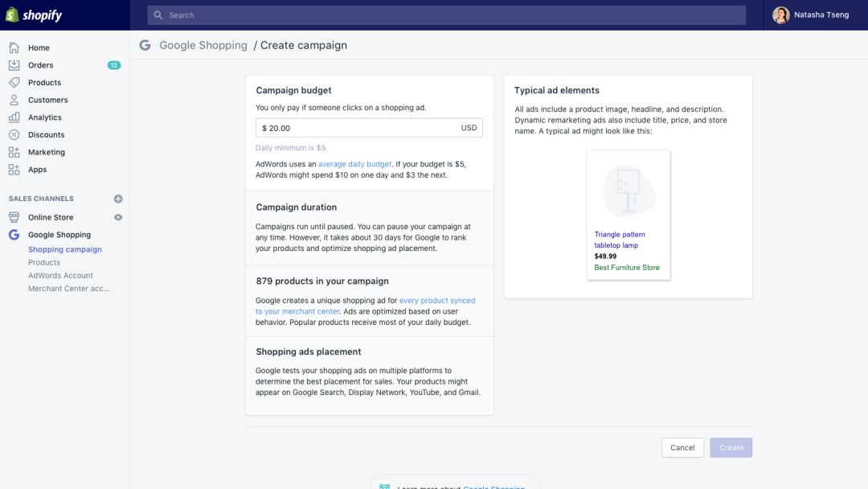This screenshot has width=868, height=489.
Task: Click the search magnifier icon
Action: 158,15
